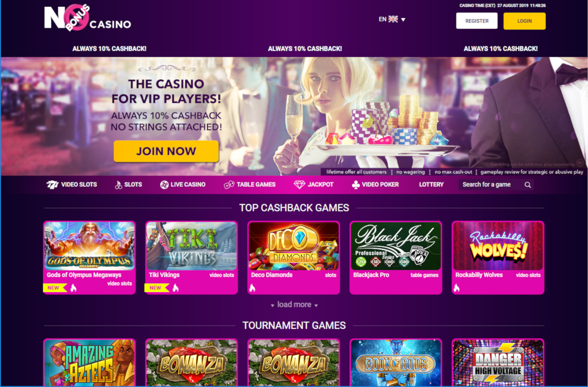
Task: Open the EN language dropdown arrow
Action: 403,20
